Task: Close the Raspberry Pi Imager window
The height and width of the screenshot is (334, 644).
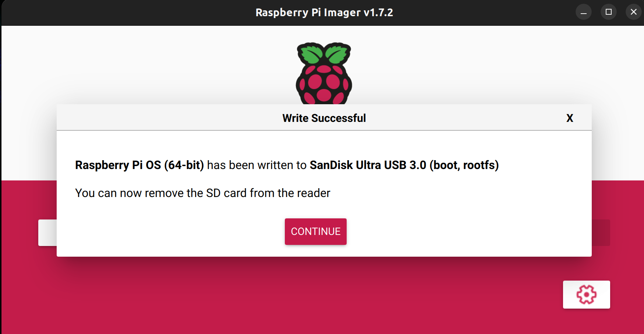Action: tap(633, 12)
